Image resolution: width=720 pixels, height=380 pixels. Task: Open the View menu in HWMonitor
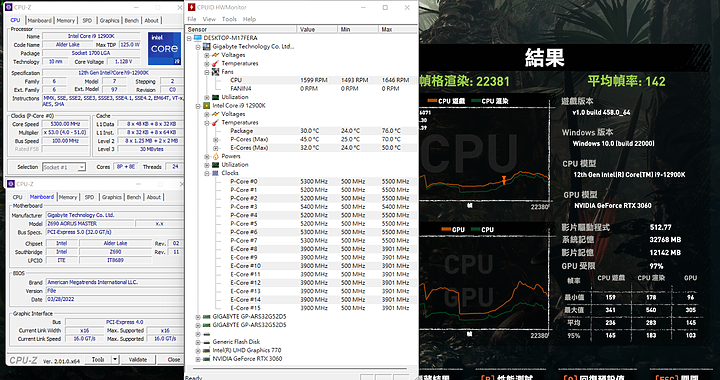(209, 19)
